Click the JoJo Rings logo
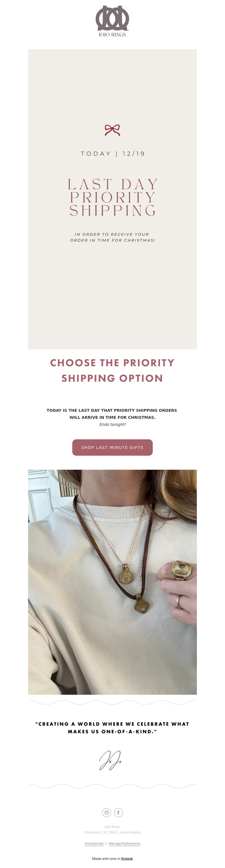This screenshot has height=868, width=225. click(112, 21)
